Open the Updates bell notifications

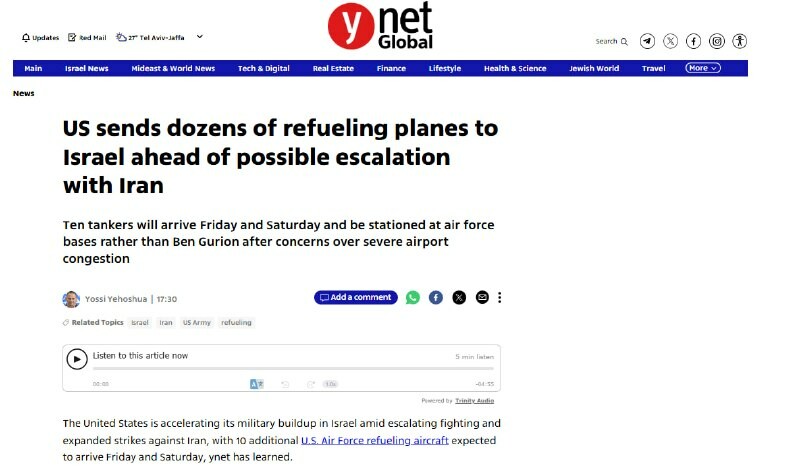[40, 38]
